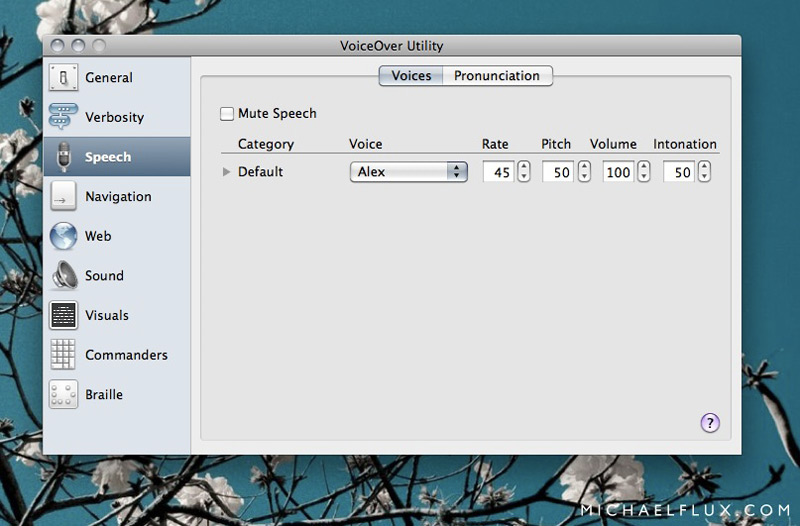
Task: Click the Pitch stepper arrows
Action: click(583, 172)
